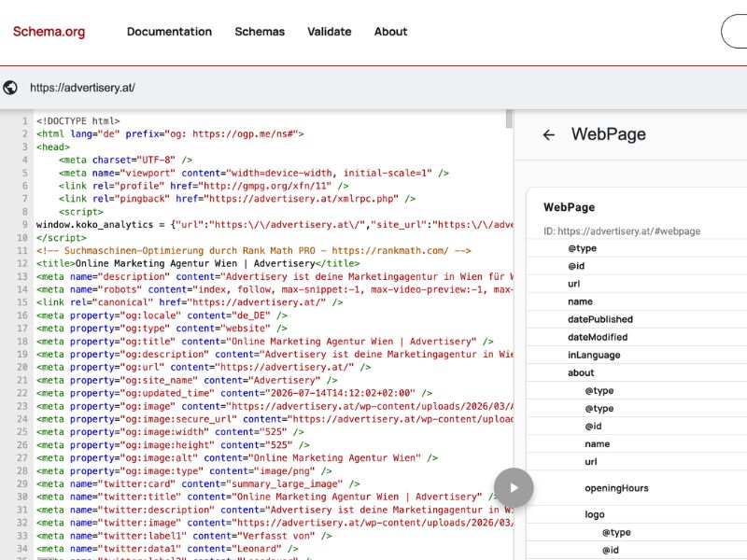Click the large WebPage panel title
Screen dimensions: 747x560
click(609, 134)
